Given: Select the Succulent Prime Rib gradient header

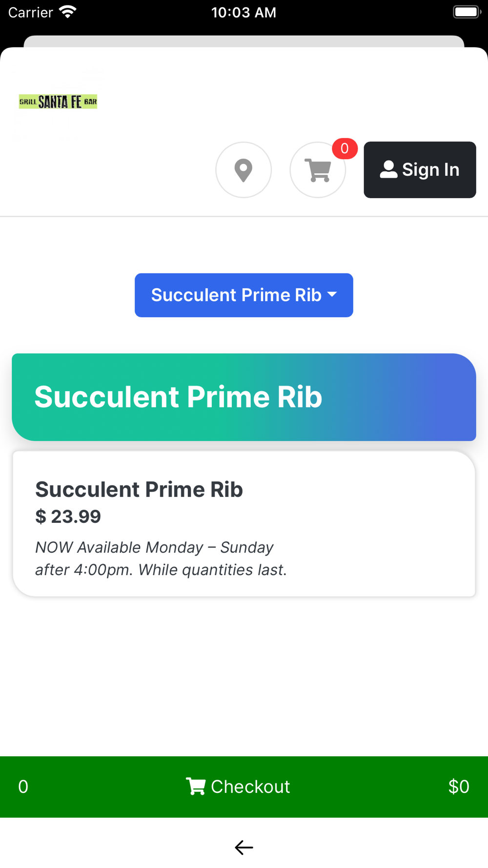Looking at the screenshot, I should pos(244,397).
